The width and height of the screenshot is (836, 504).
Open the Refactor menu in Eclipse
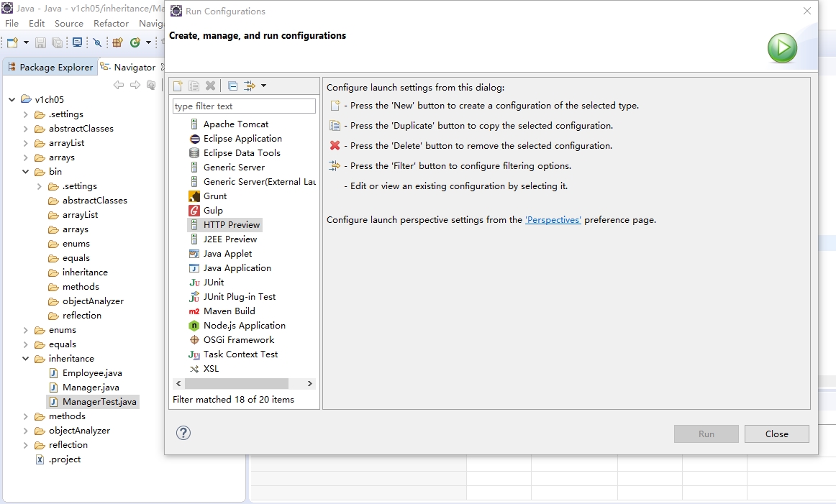tap(111, 24)
